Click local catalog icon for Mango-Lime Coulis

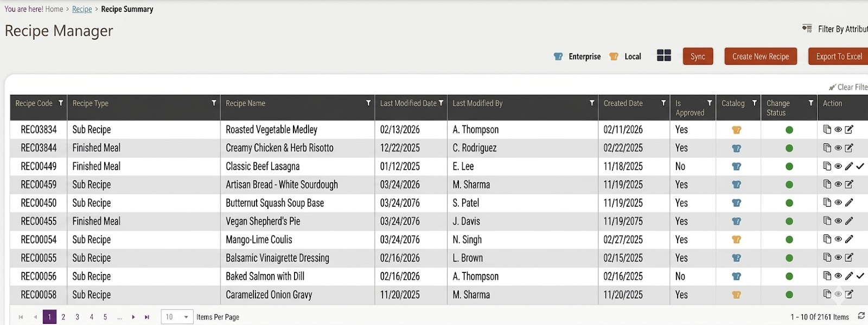tap(736, 239)
